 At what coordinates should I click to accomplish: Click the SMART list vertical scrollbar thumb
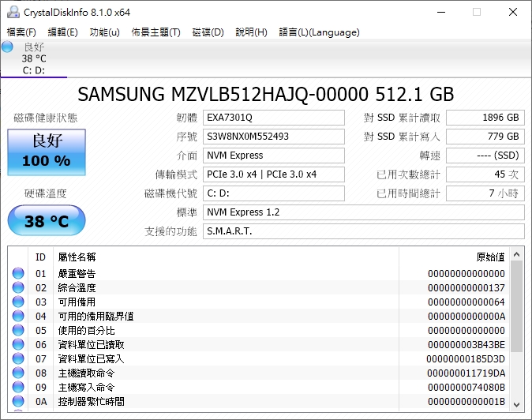pyautogui.click(x=517, y=306)
